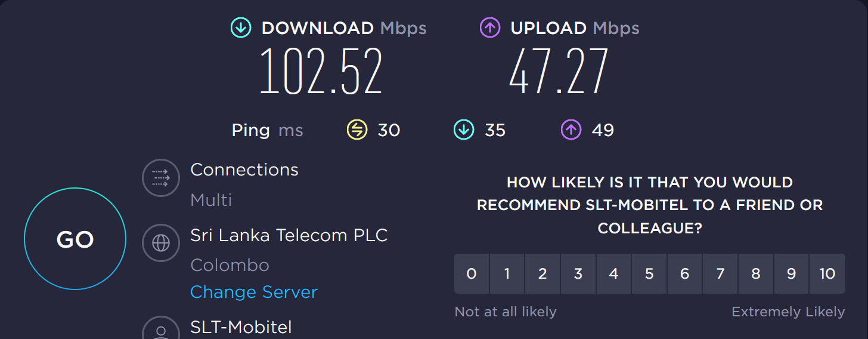Select rating 5 on the survey

649,274
